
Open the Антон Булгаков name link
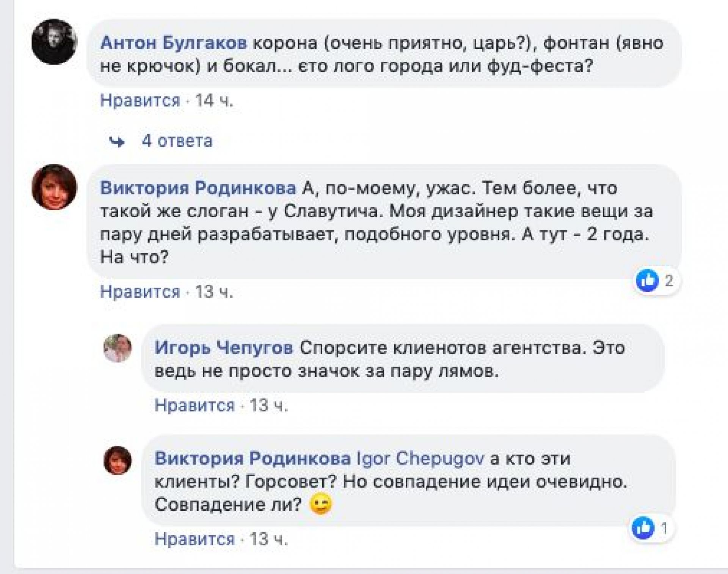[x=173, y=43]
